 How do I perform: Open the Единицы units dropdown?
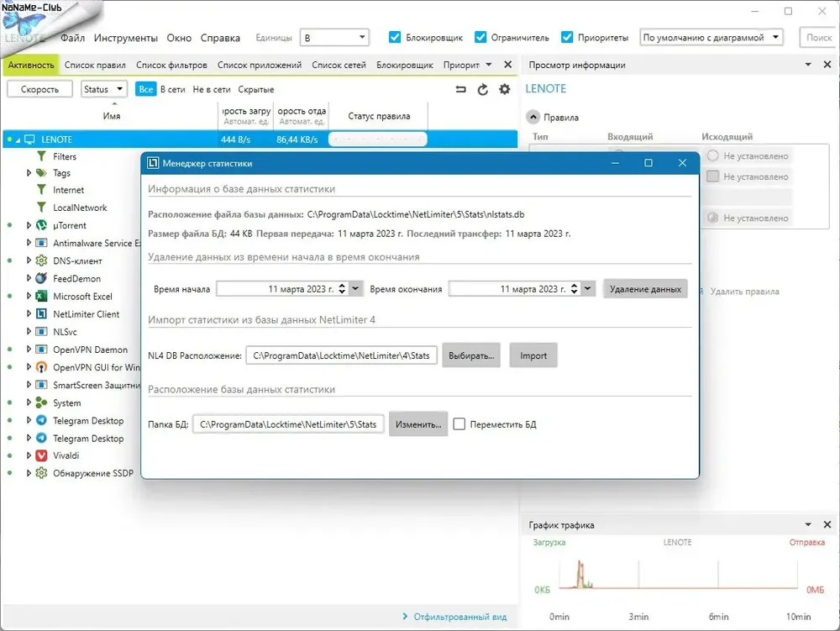point(334,38)
